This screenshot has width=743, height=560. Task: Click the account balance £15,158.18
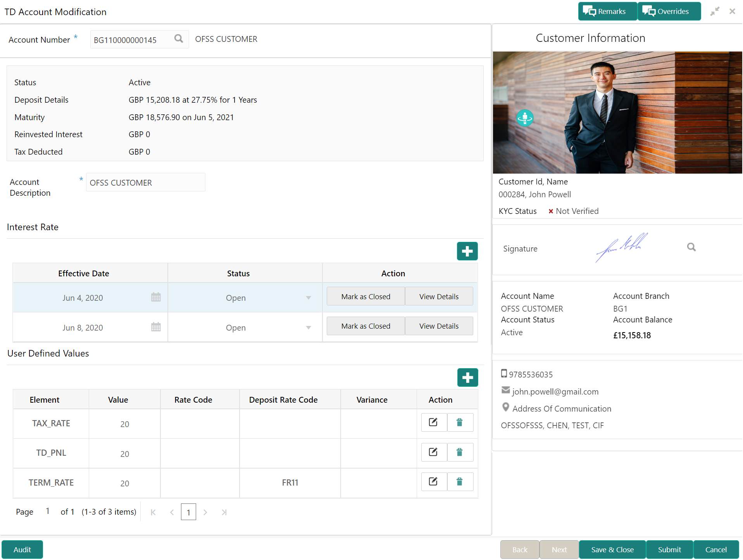pyautogui.click(x=632, y=335)
